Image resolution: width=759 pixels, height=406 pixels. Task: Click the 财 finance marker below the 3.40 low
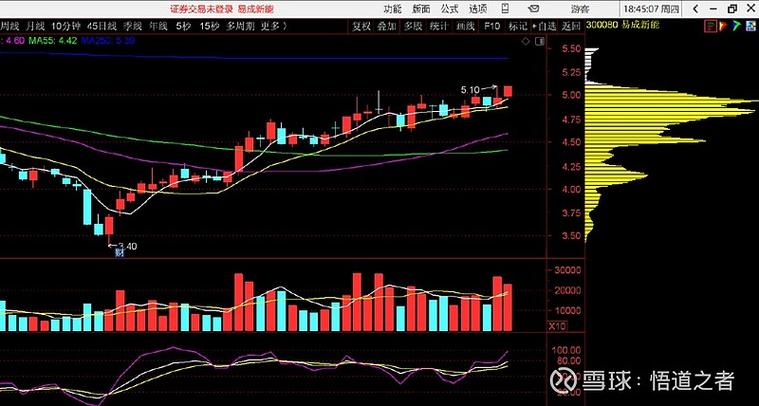tap(116, 251)
